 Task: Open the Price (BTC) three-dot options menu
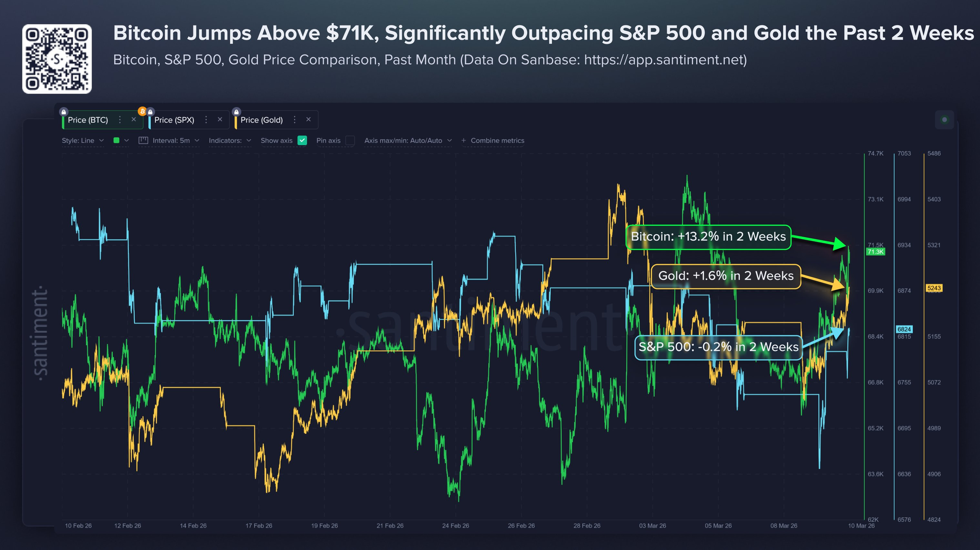tap(120, 120)
